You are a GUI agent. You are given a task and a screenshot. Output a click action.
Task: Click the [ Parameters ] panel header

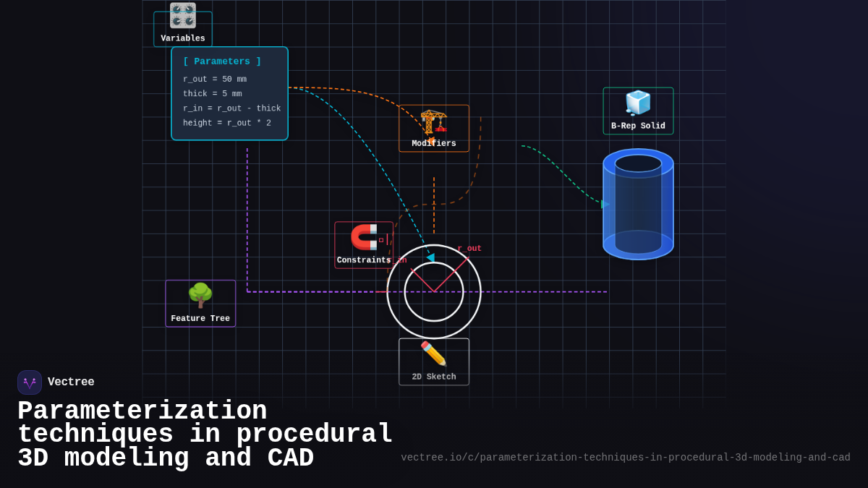221,61
